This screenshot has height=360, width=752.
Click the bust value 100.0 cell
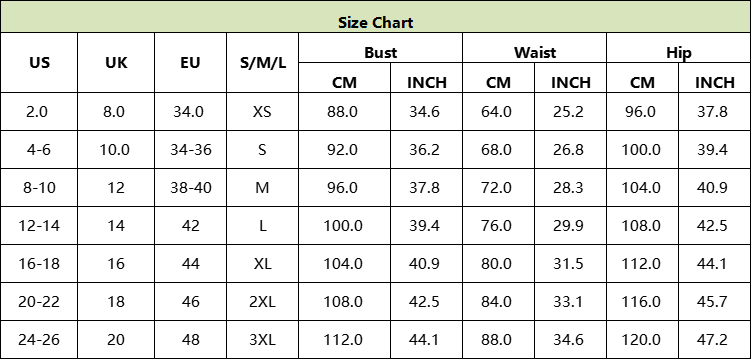coord(344,225)
